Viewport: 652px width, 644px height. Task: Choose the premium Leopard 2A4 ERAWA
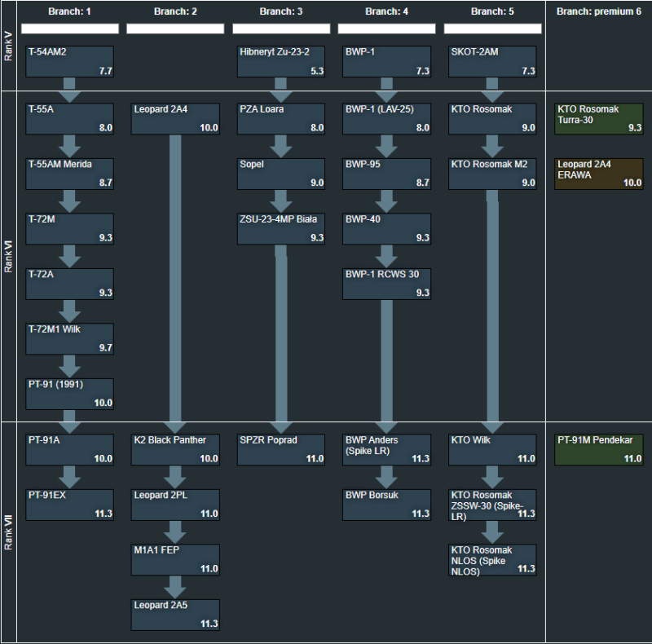coord(599,174)
